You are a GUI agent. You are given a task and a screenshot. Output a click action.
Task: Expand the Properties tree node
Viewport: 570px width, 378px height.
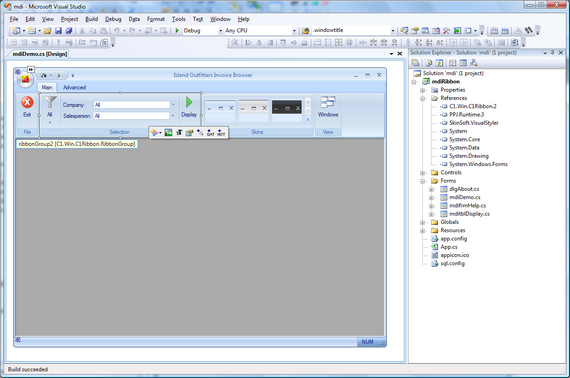pyautogui.click(x=422, y=90)
